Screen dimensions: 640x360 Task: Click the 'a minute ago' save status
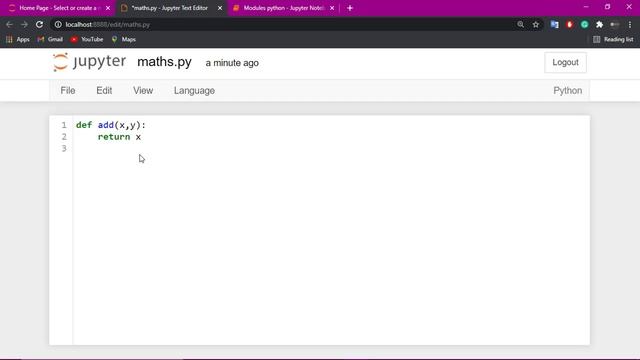tap(232, 63)
